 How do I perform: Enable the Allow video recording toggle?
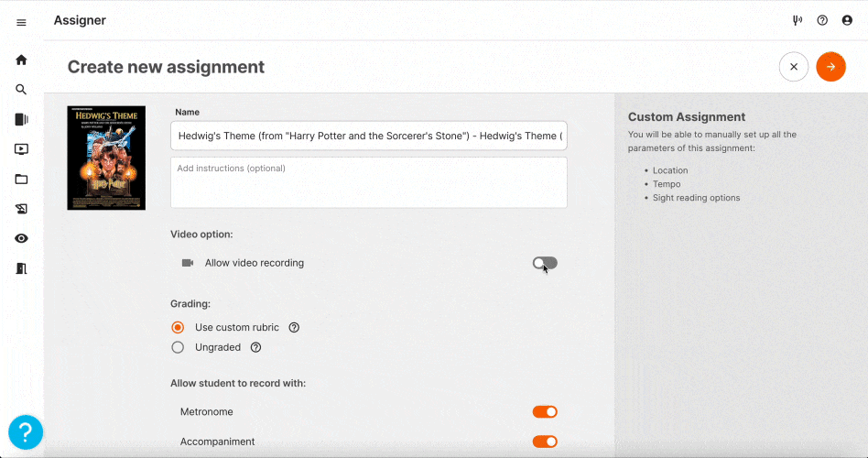pyautogui.click(x=545, y=263)
